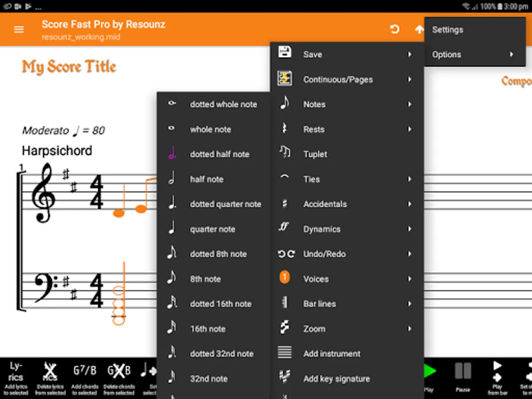Click the 32nd note symbol
Screen dimensions: 532x399
pyautogui.click(x=172, y=378)
